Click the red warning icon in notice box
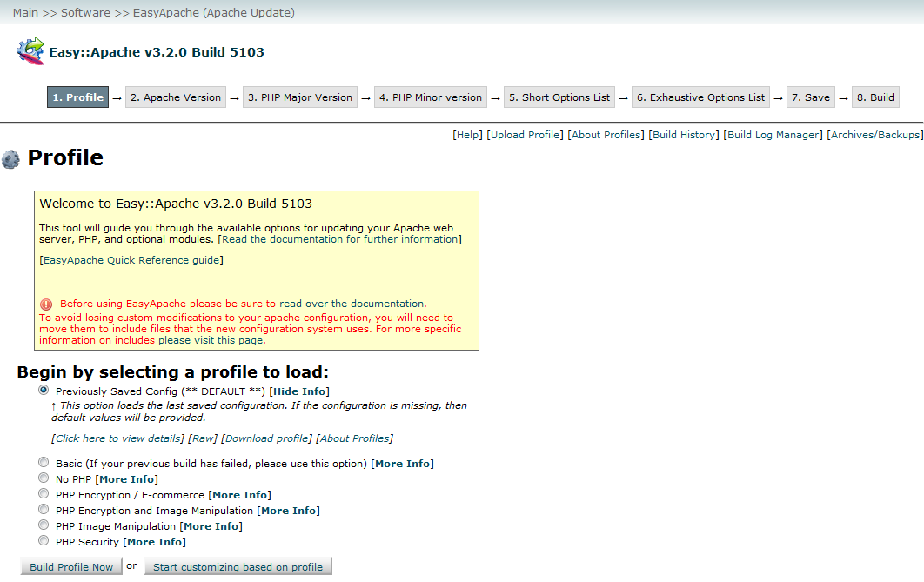Screen dimensions: 924x582 tap(46, 304)
